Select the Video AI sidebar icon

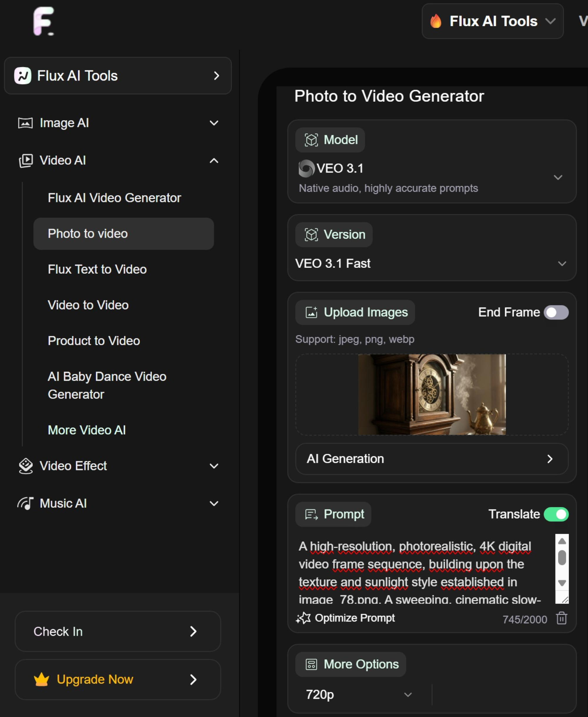pyautogui.click(x=26, y=160)
